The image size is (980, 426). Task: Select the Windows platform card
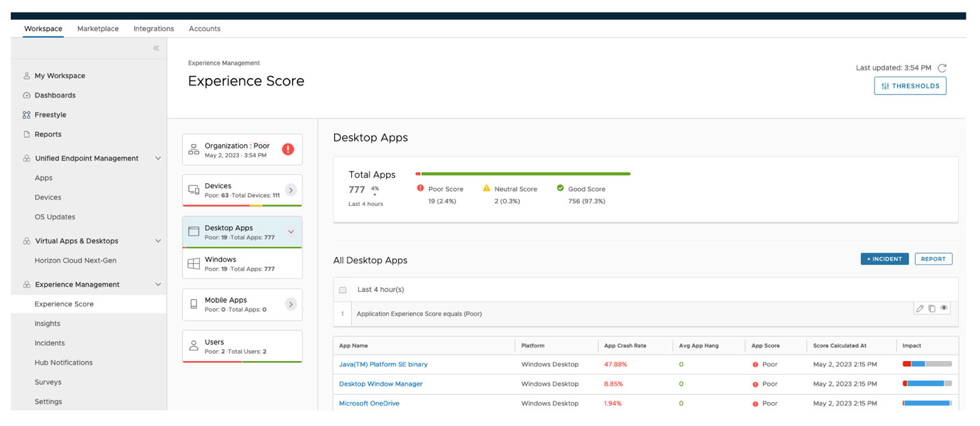(x=242, y=264)
